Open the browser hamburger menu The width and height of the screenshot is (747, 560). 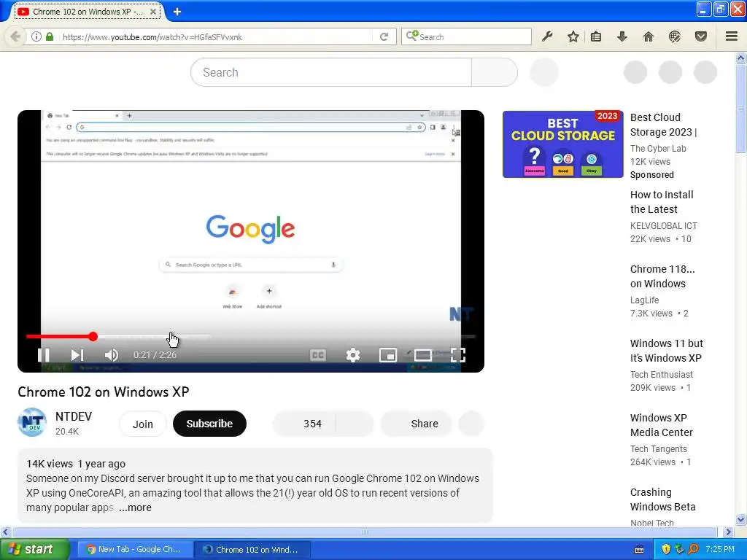pos(732,36)
